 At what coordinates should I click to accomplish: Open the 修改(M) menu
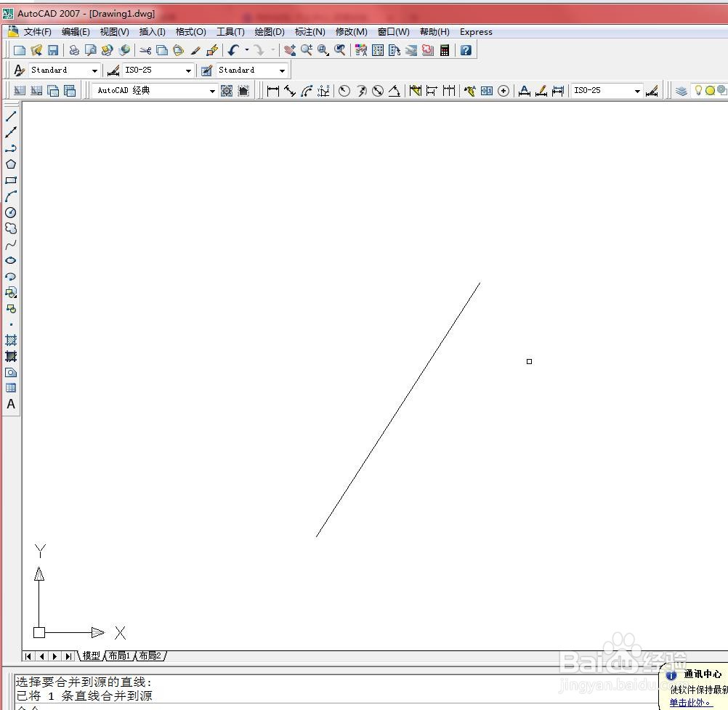351,32
